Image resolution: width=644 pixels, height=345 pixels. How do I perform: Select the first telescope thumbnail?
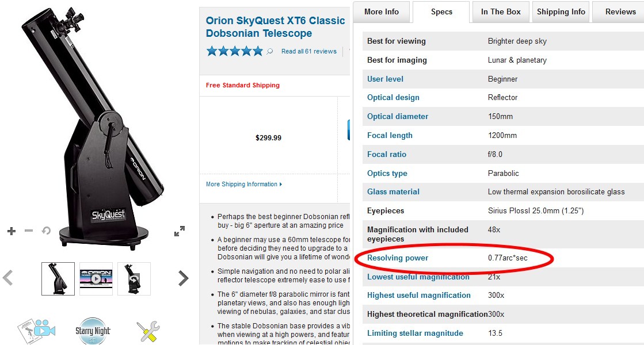(58, 279)
